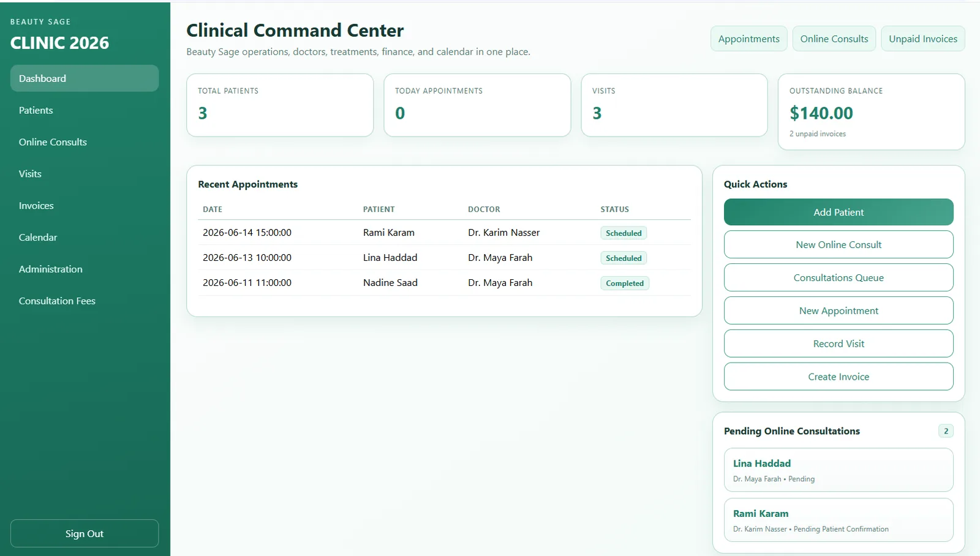Click the Online Consults top shortcut button

[834, 39]
